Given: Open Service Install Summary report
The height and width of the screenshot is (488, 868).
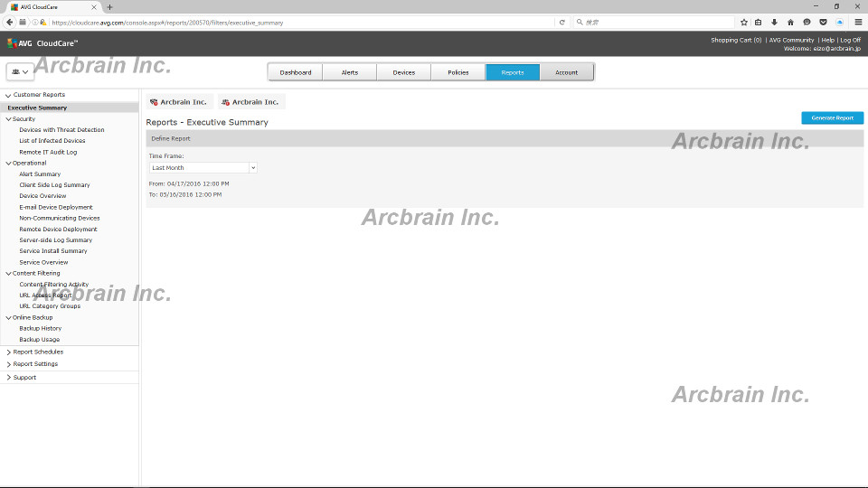Looking at the screenshot, I should (53, 251).
